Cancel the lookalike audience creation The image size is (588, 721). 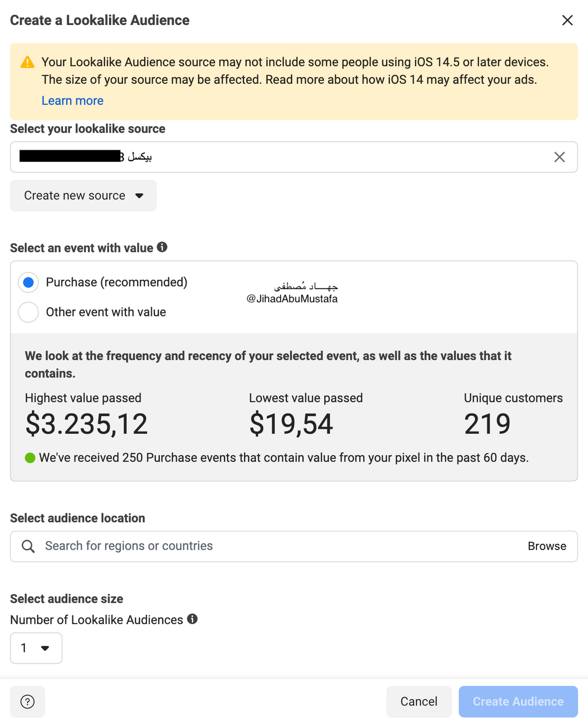(x=419, y=701)
